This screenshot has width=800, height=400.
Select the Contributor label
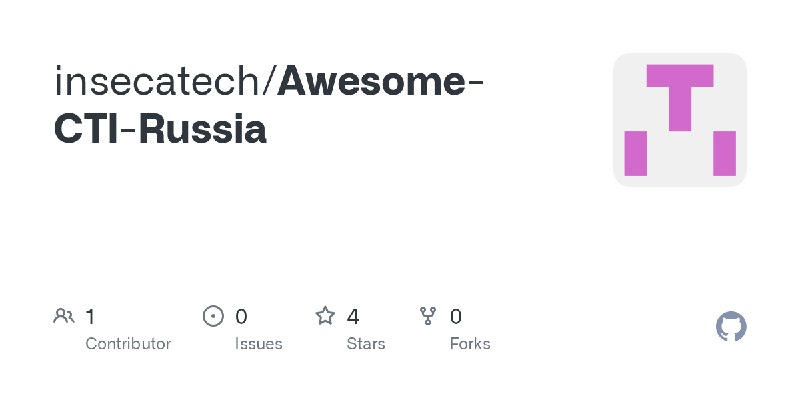(x=128, y=344)
